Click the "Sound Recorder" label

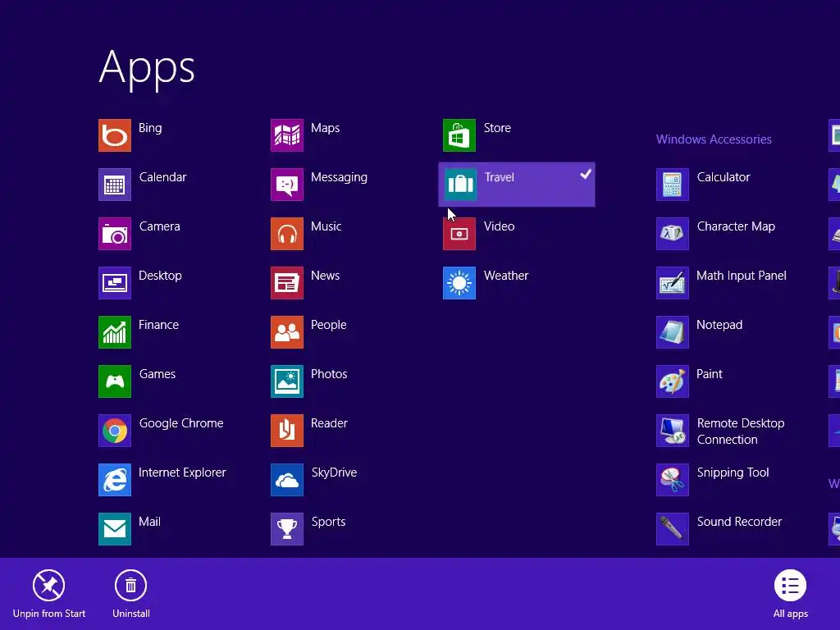click(x=739, y=522)
